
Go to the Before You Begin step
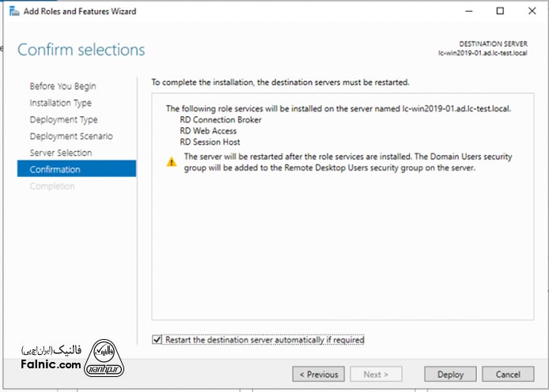62,86
